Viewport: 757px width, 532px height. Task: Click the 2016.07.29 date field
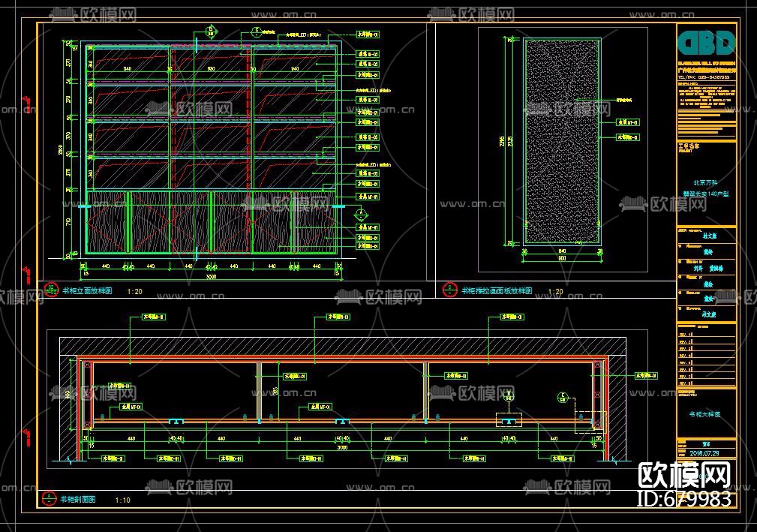tap(704, 453)
